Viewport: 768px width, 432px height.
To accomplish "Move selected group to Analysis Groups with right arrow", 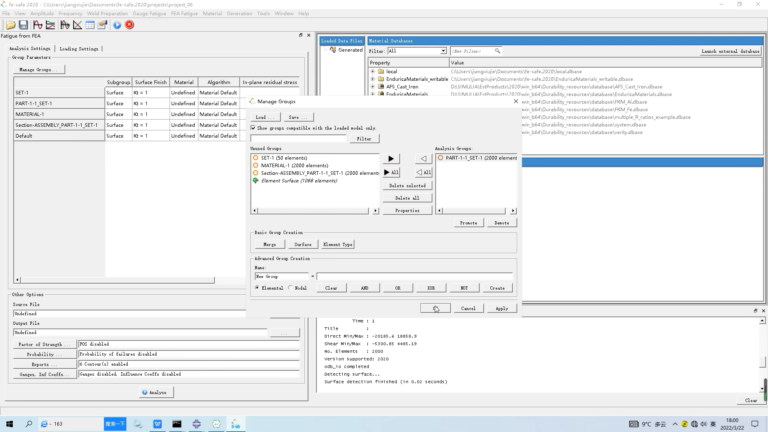I will point(391,159).
